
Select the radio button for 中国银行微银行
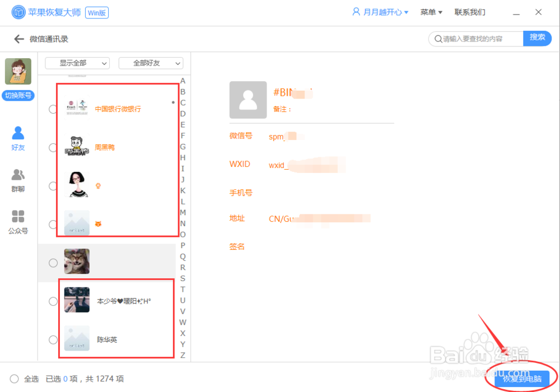click(x=53, y=109)
